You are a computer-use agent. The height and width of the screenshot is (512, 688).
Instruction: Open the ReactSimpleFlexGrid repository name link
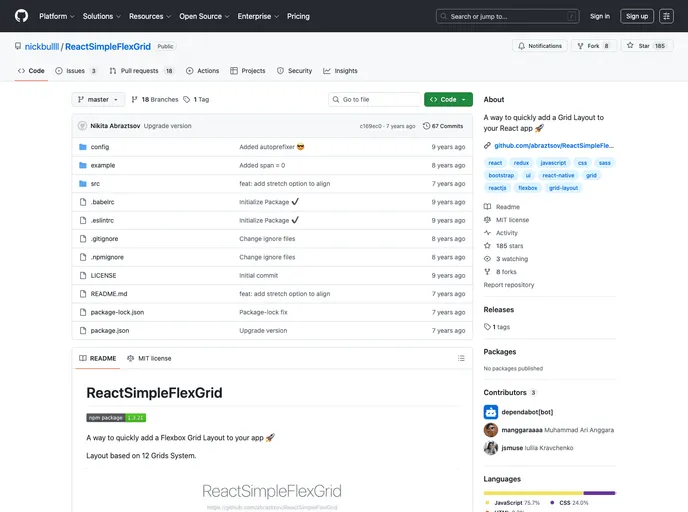[x=108, y=47]
